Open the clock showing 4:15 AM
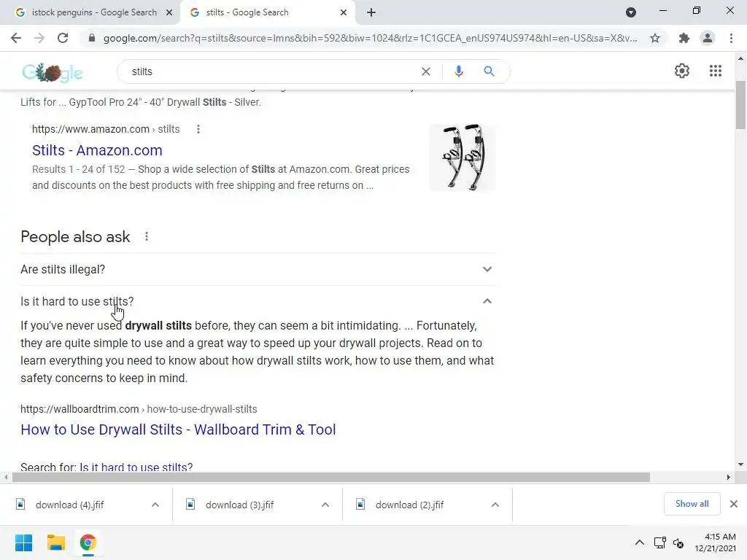The width and height of the screenshot is (747, 560). click(x=715, y=542)
